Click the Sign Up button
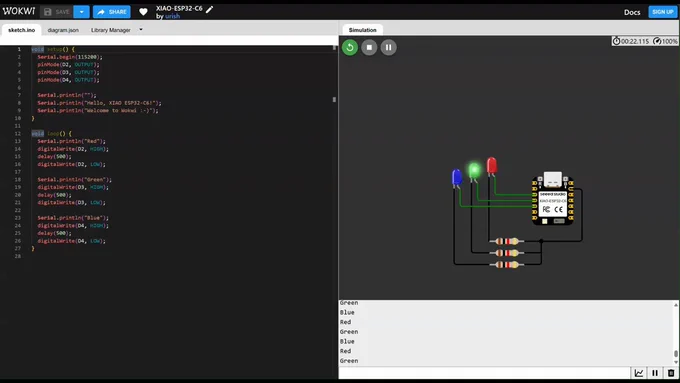 [663, 12]
